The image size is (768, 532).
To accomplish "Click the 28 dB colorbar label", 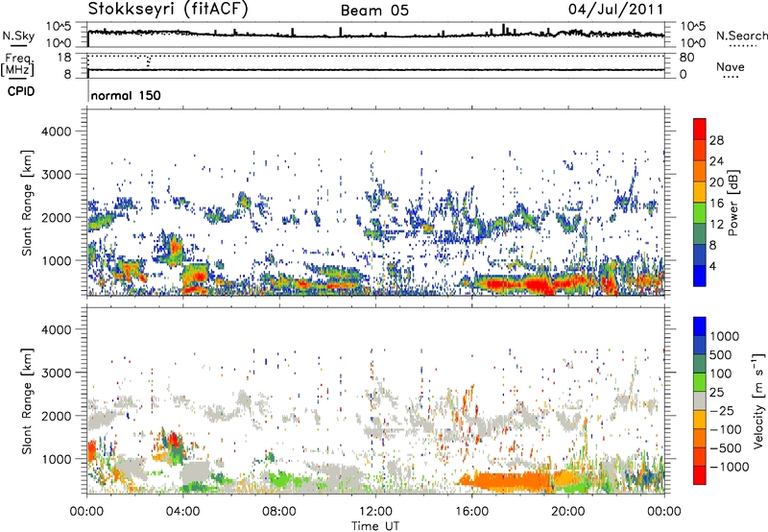I will click(x=716, y=140).
